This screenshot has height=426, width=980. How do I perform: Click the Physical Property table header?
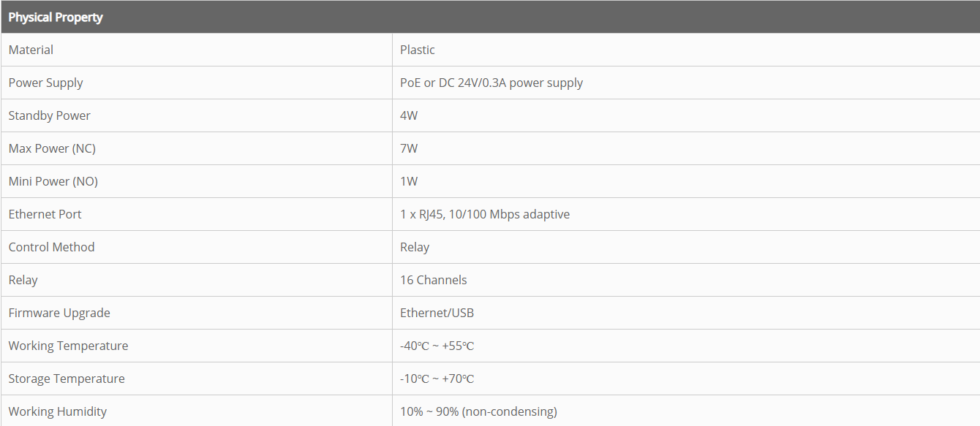point(56,17)
